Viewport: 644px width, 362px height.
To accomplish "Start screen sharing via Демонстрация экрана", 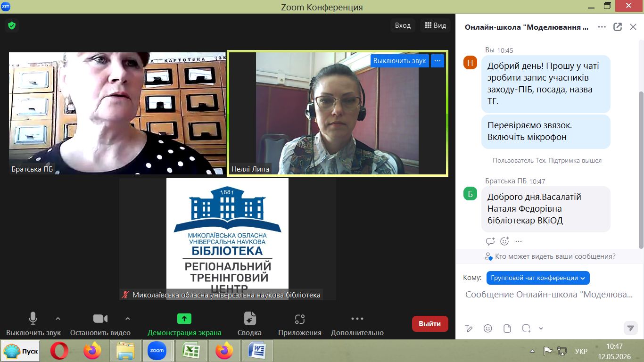I will click(x=184, y=324).
